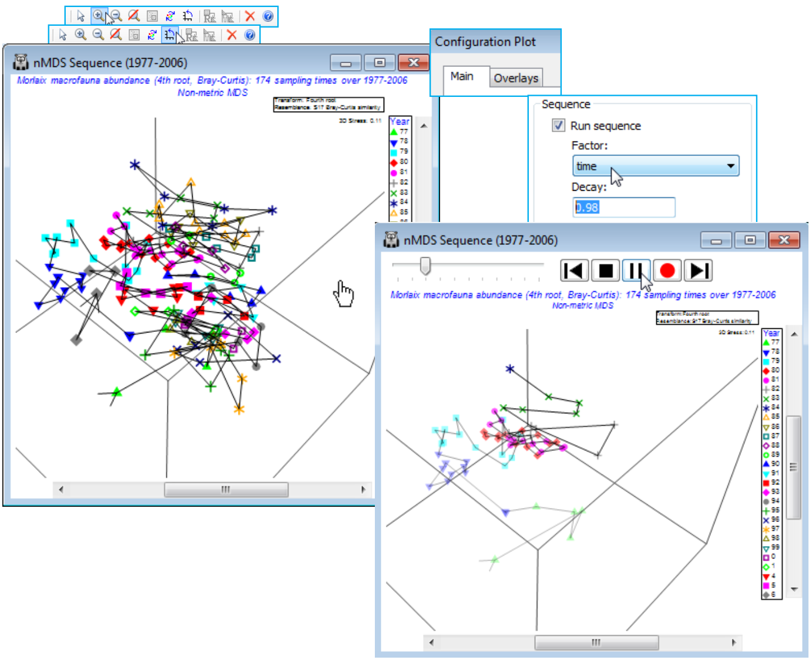Click the highlighted Zoom in magnifier, upper toolbar
This screenshot has height=660, width=812.
(98, 16)
